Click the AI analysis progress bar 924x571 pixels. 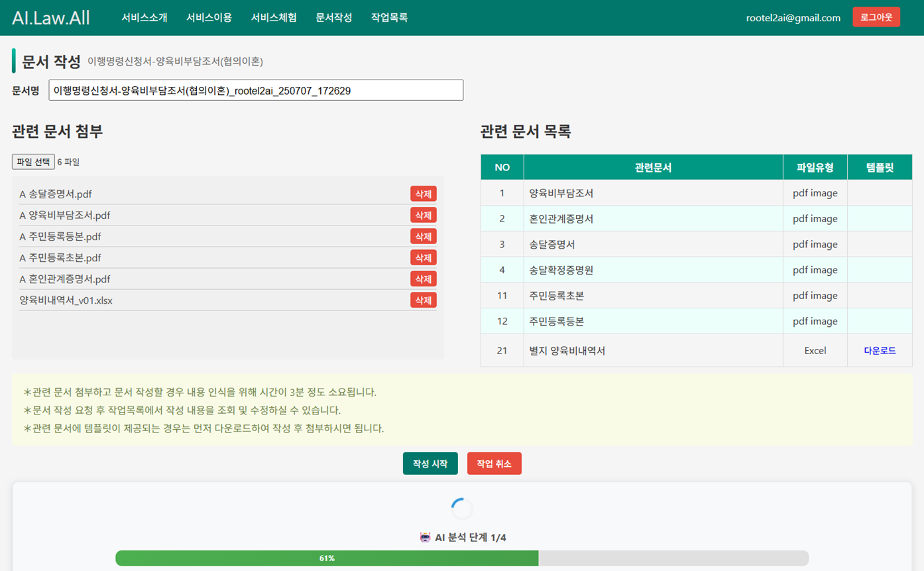tap(462, 558)
